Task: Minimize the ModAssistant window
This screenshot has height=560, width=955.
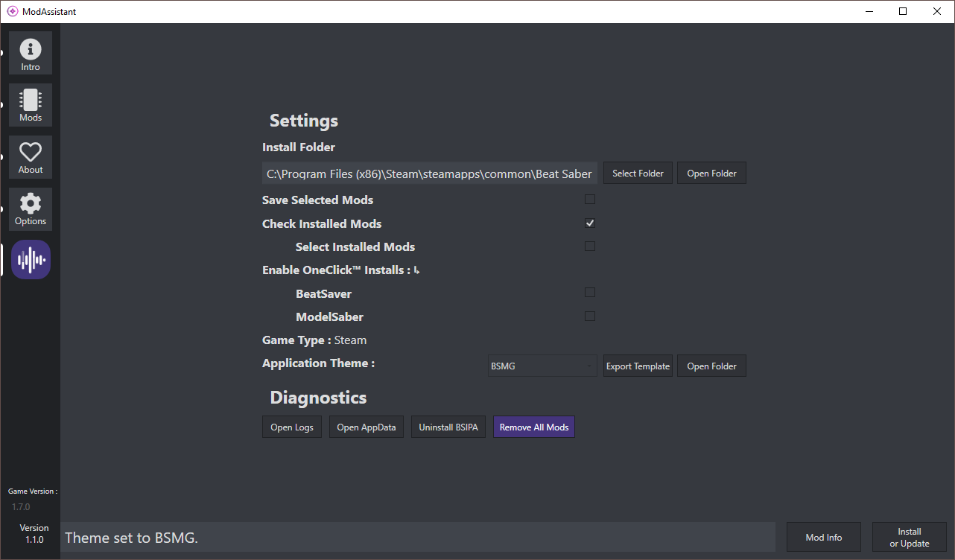Action: [x=869, y=11]
